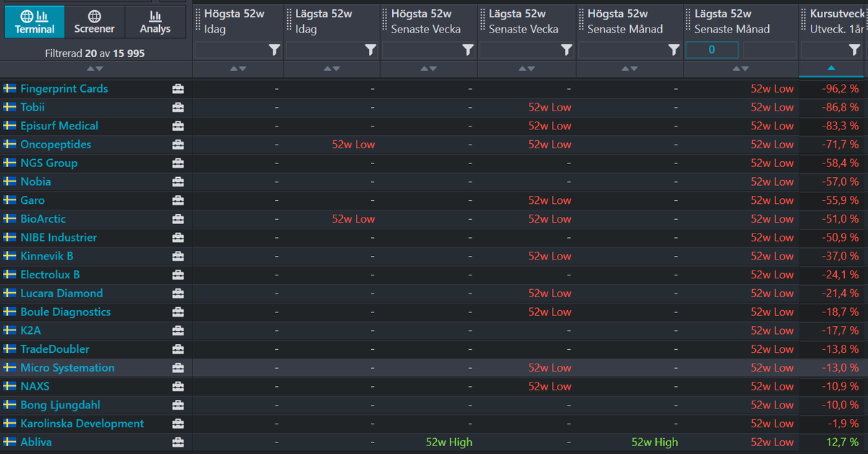Screen dimensions: 868x454
Task: Open filter funnel for Högsta 52w Senaste Vecka
Action: (468, 50)
